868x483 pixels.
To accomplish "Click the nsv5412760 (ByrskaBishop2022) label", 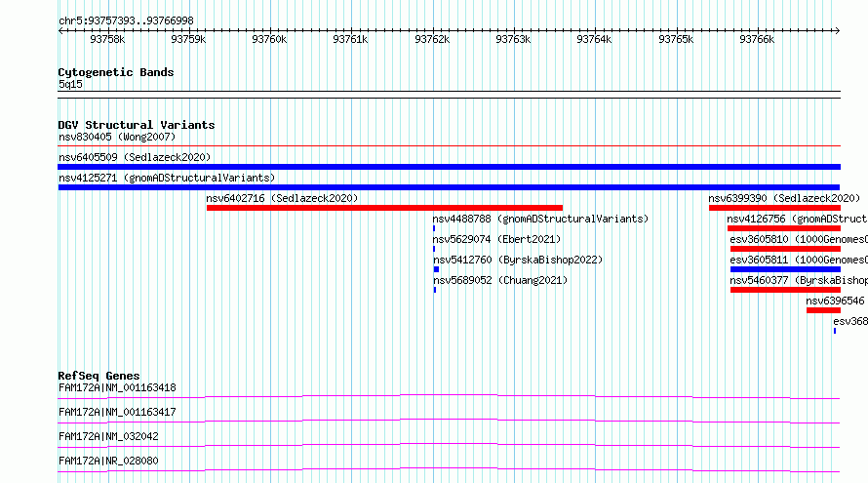I will 518,260.
